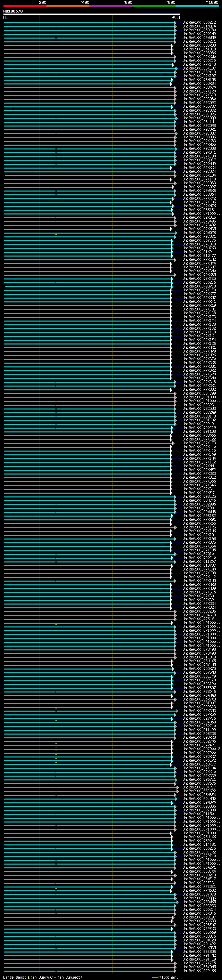Click the green ~80% identity color bar

click(x=154, y=6)
